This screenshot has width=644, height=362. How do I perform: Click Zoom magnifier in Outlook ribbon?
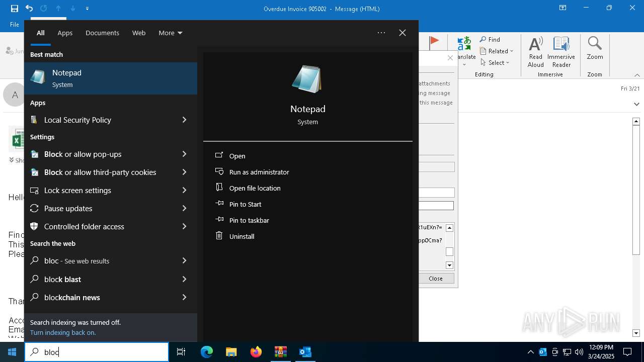595,48
